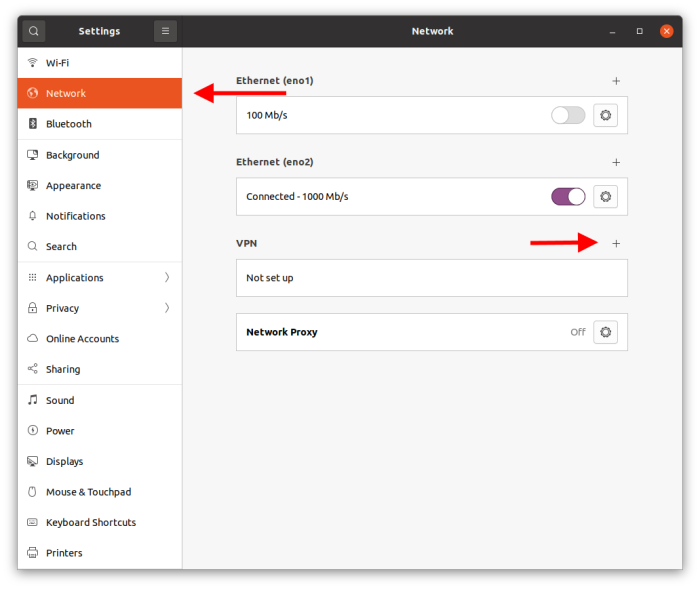Click the VPN 'Not set up' row

pos(431,278)
